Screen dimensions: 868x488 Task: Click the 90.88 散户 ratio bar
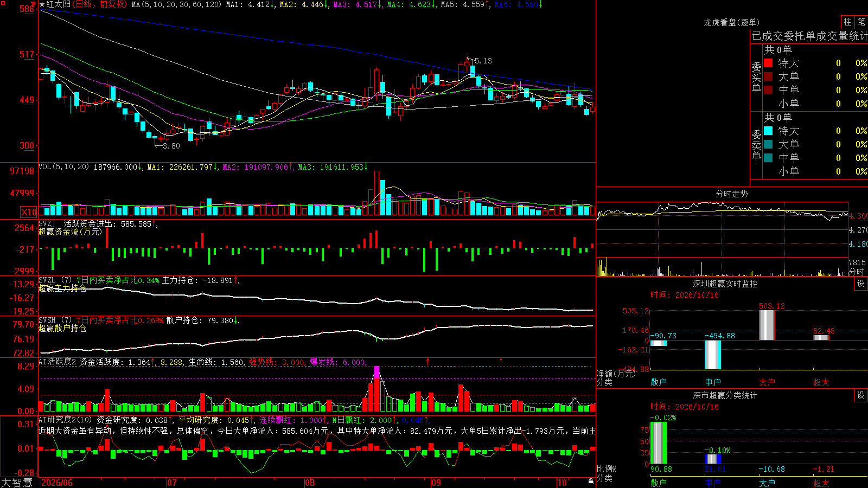pyautogui.click(x=659, y=443)
